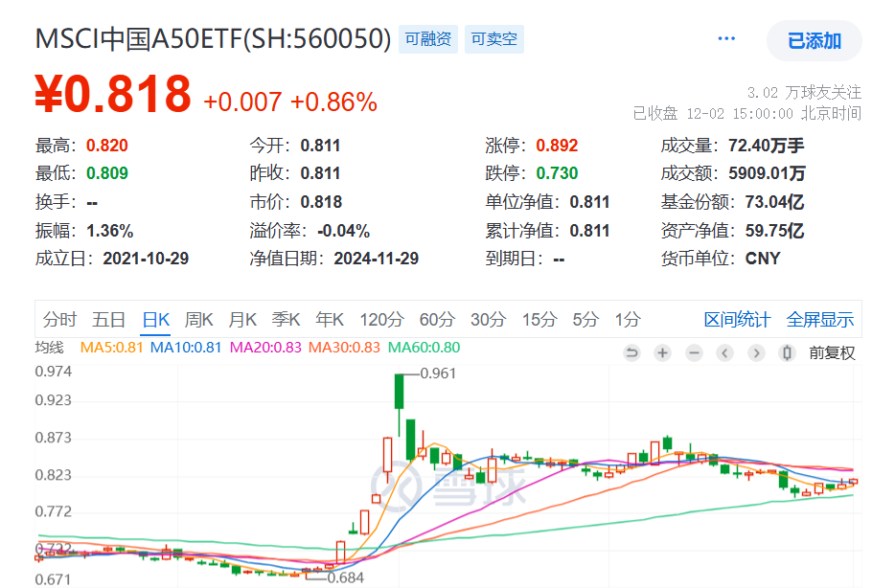Click the MA5:0.81 indicator label
Viewport: 895px width, 588px height.
point(111,348)
